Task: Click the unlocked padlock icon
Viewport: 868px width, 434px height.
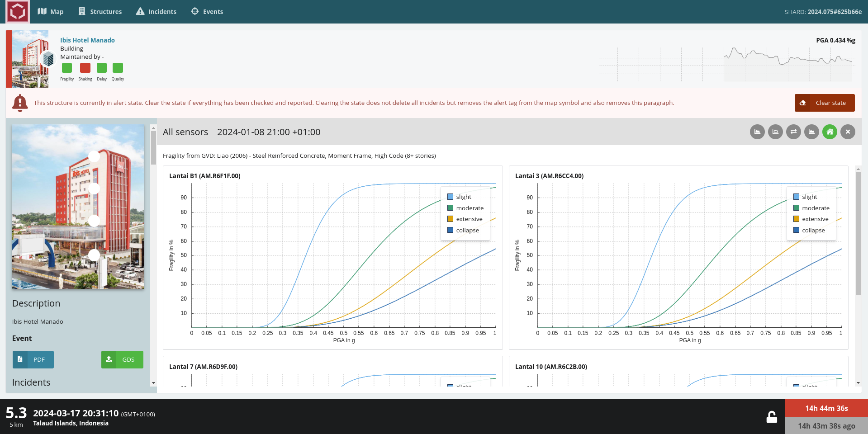Action: point(772,417)
